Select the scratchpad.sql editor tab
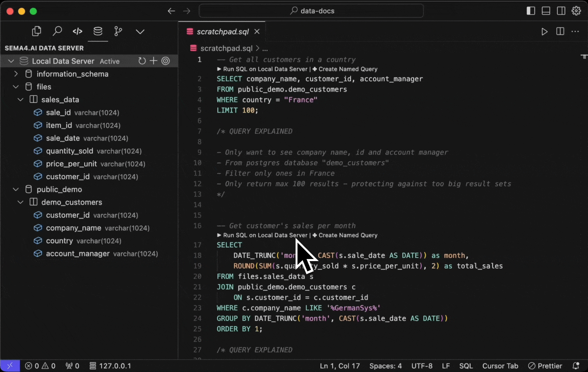The image size is (588, 372). (222, 31)
